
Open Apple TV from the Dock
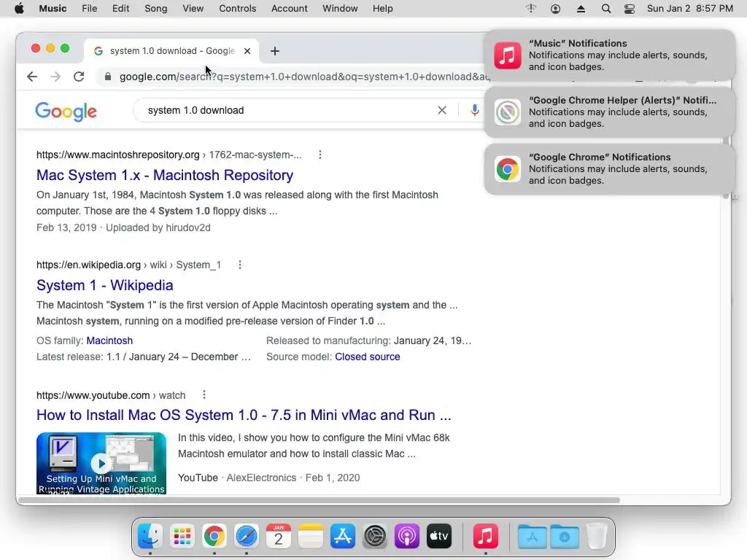point(438,536)
